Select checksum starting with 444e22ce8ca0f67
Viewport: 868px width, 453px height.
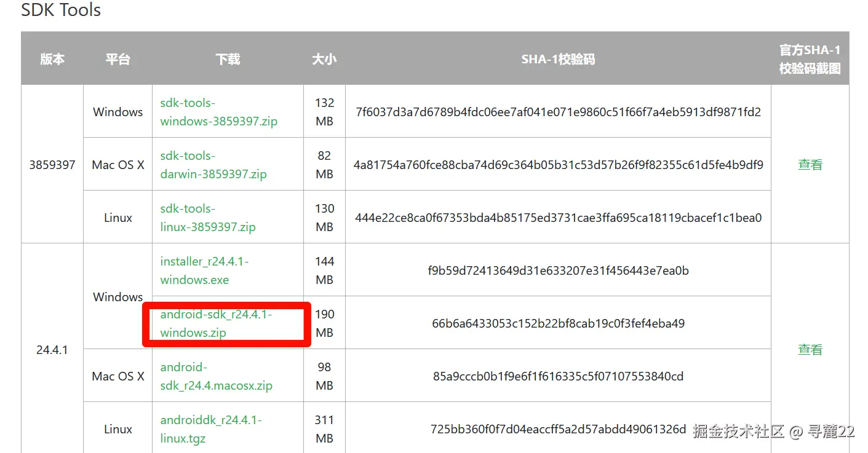tap(558, 218)
